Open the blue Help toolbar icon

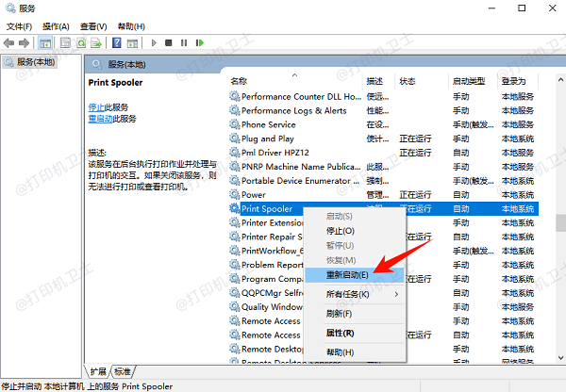[117, 42]
